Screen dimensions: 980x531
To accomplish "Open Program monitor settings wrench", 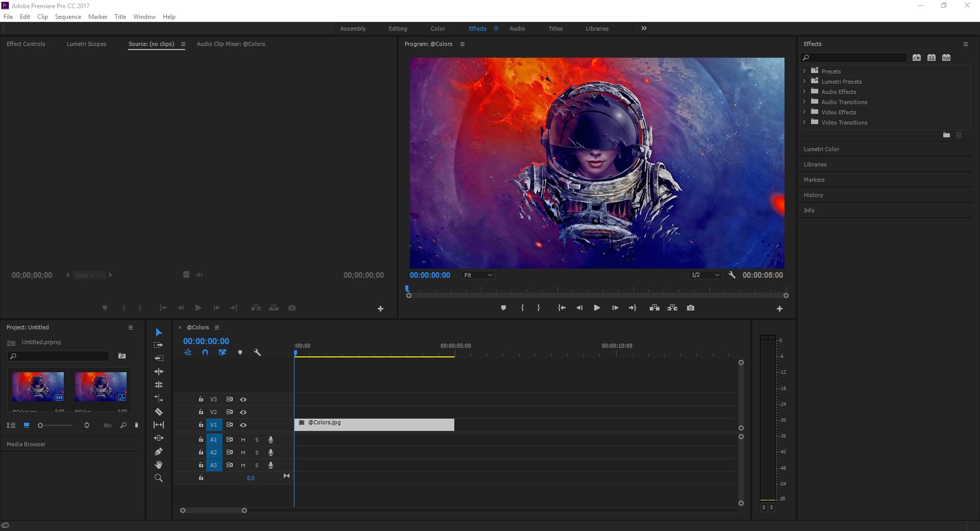I will [x=732, y=275].
